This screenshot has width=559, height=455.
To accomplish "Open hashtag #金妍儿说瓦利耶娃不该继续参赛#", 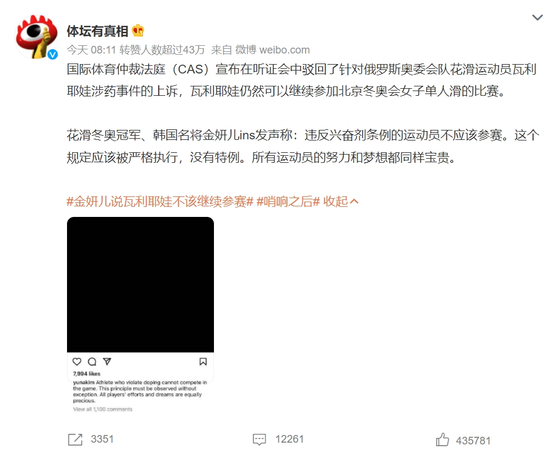I will pos(160,202).
